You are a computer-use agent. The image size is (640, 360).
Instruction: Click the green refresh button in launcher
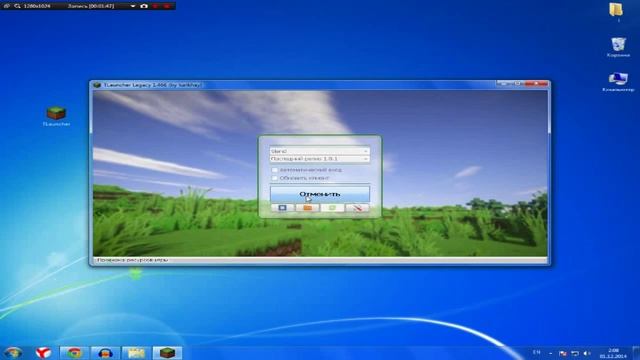[x=332, y=208]
